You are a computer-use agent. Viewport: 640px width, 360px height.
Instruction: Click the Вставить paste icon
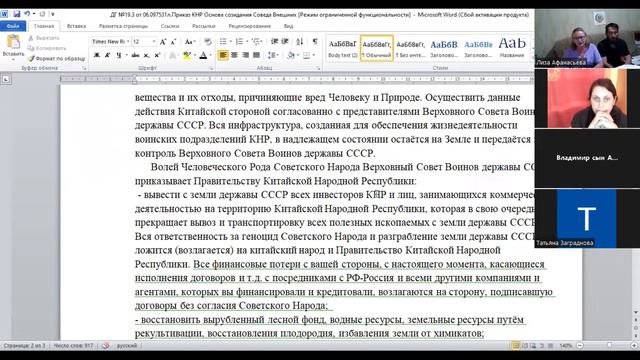13,42
